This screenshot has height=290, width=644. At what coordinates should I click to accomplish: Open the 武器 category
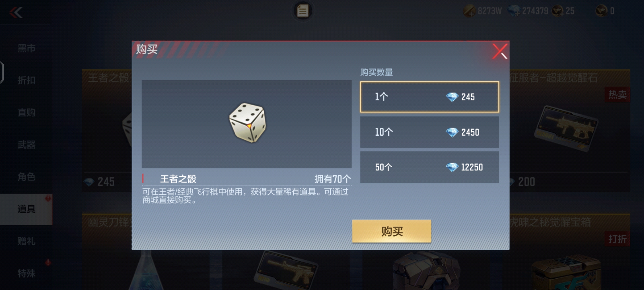(x=26, y=145)
